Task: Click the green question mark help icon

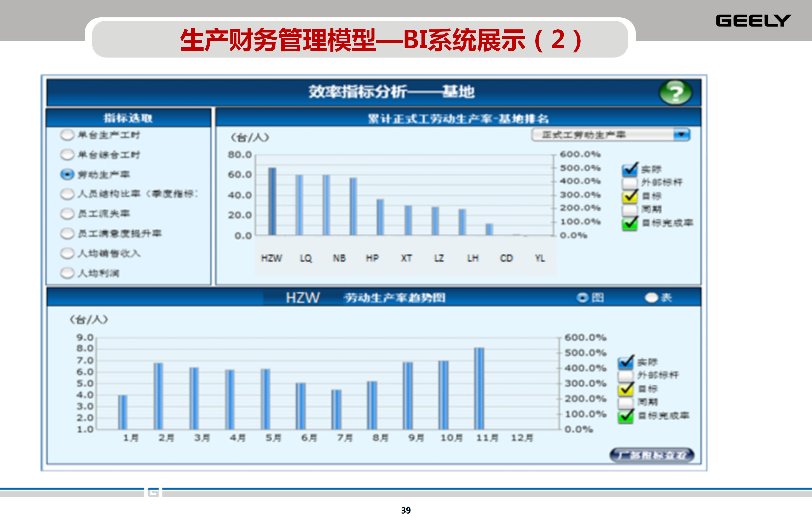Action: point(675,93)
